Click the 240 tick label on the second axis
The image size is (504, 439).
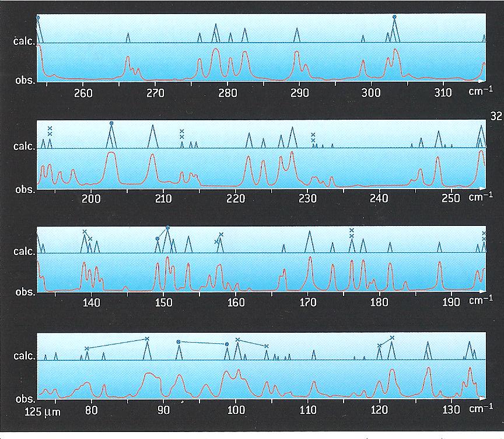pos(380,198)
